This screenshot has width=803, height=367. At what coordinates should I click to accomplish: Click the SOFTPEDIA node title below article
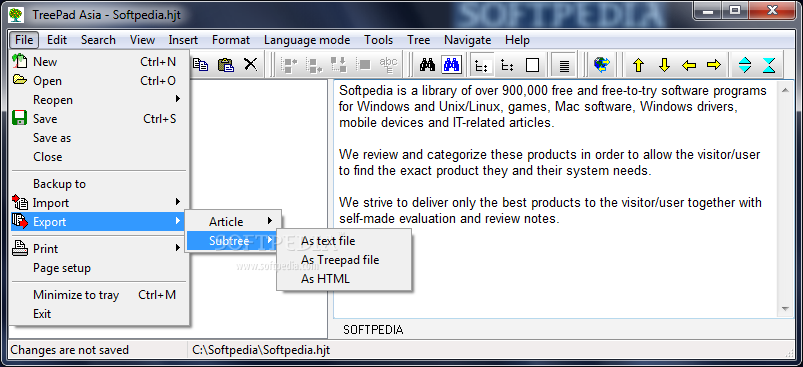tap(373, 330)
